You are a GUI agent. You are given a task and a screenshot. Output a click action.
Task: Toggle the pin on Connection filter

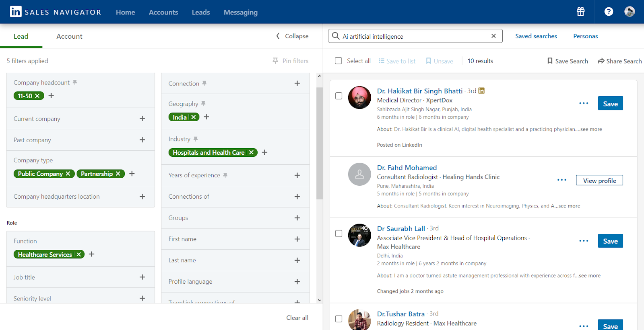tap(204, 83)
